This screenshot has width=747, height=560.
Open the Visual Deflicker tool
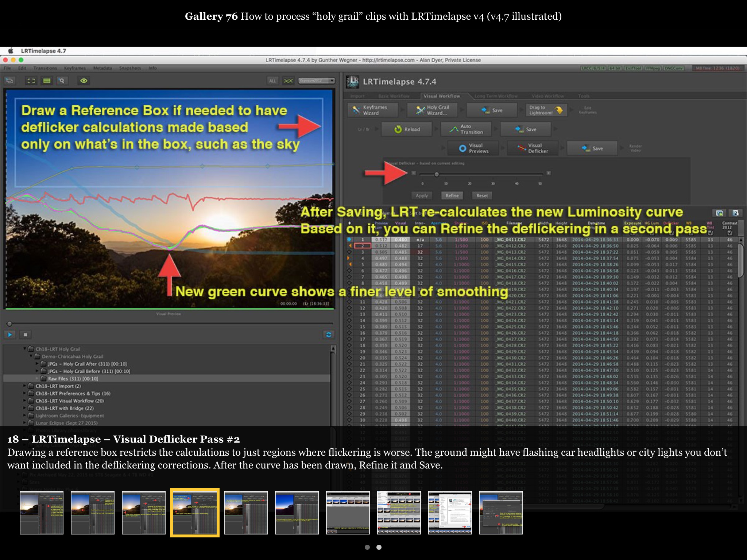(x=533, y=148)
